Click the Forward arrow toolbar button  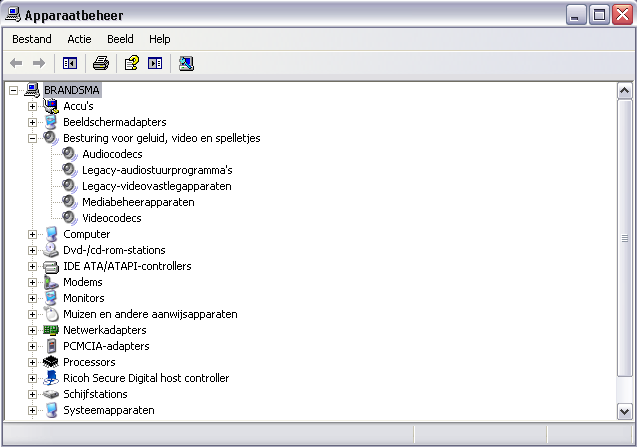pos(39,63)
